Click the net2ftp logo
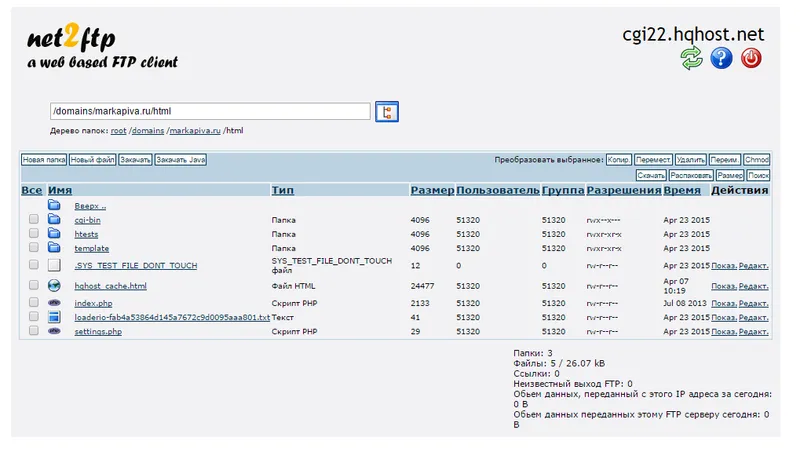Viewport: 800px width, 473px height. coord(102,46)
